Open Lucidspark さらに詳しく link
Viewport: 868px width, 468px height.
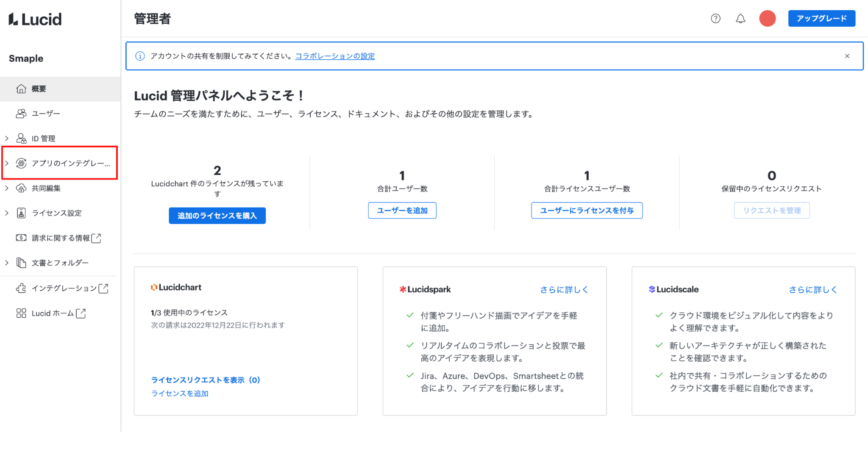click(564, 290)
